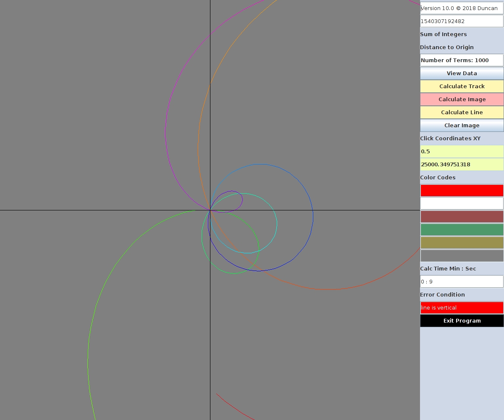Pick the gray color code swatch
Viewport: 504px width, 420px height.
(x=462, y=255)
